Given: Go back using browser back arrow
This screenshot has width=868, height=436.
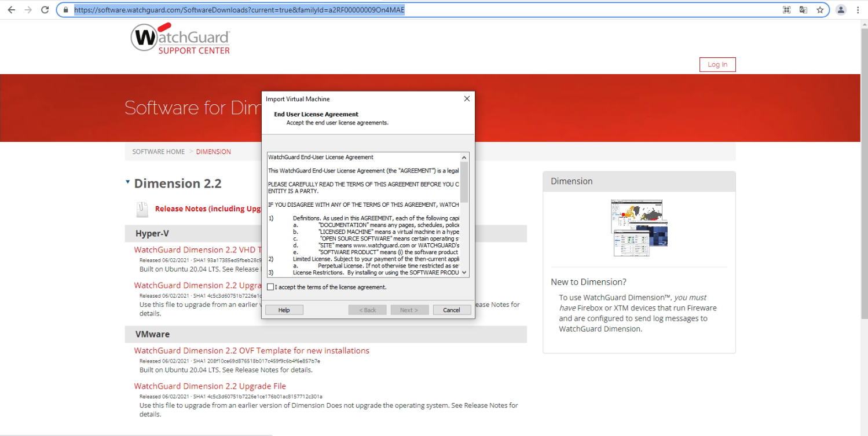Looking at the screenshot, I should tap(12, 10).
